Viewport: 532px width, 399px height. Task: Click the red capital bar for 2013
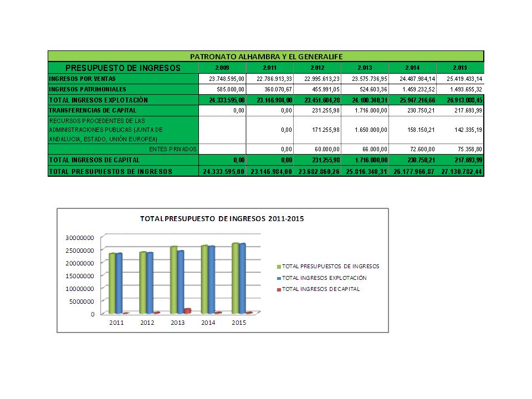[187, 311]
